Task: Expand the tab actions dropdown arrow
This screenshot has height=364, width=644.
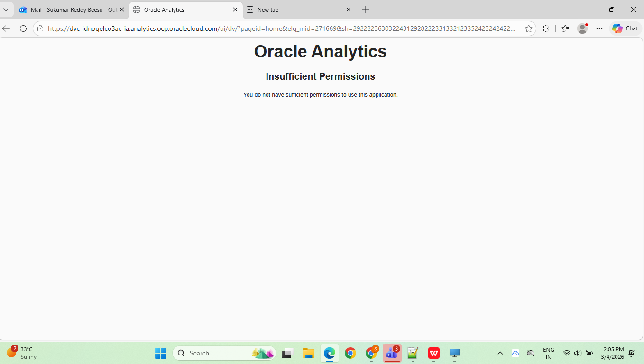Action: click(x=6, y=9)
